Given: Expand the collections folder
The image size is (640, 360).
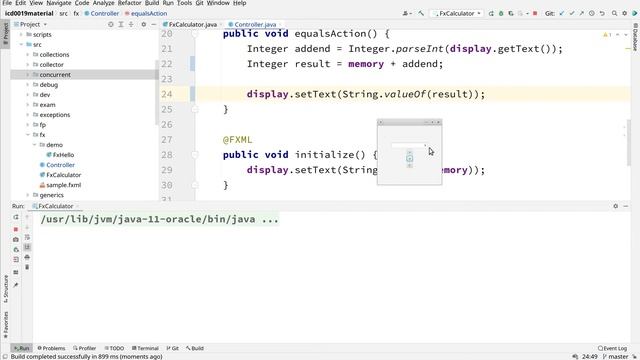Looking at the screenshot, I should (27, 55).
